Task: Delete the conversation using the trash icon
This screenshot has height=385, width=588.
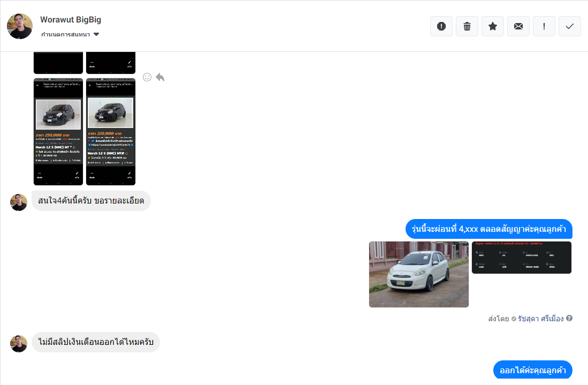Action: click(x=467, y=26)
